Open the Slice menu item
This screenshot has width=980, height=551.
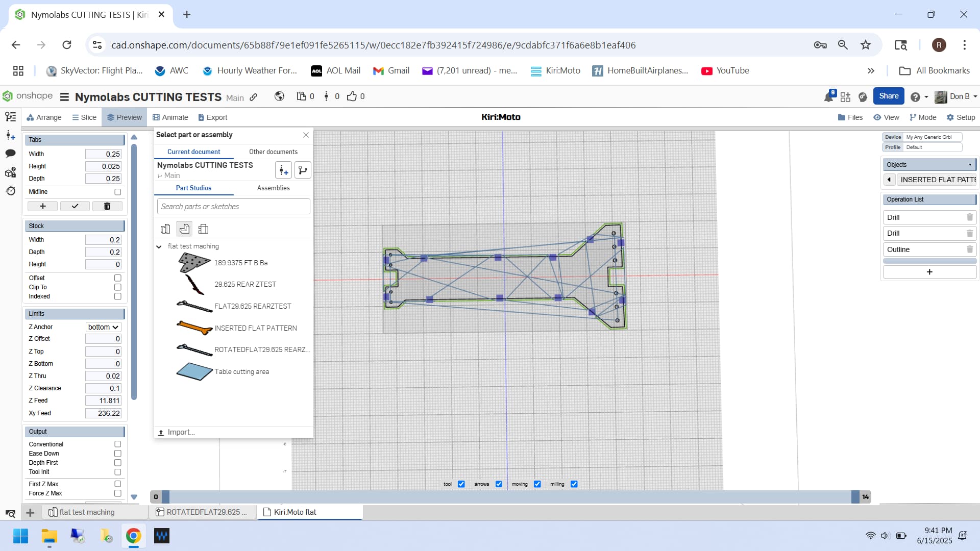pos(84,117)
